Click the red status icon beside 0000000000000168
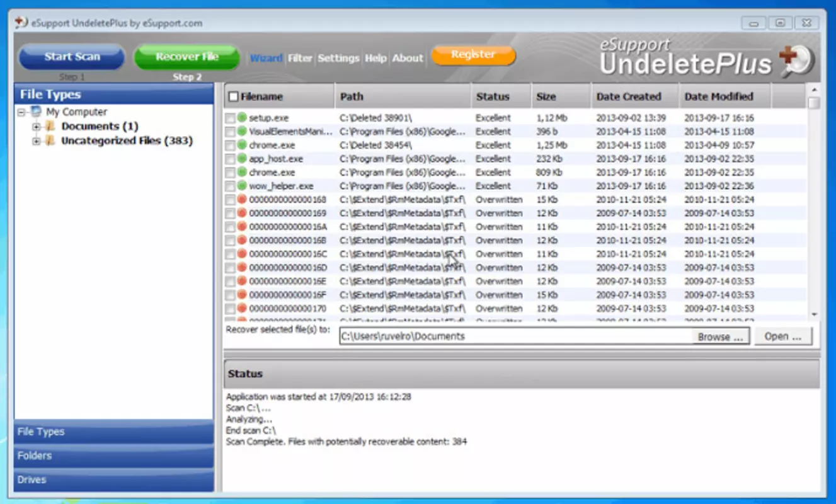Viewport: 836px width, 504px height. coord(242,200)
